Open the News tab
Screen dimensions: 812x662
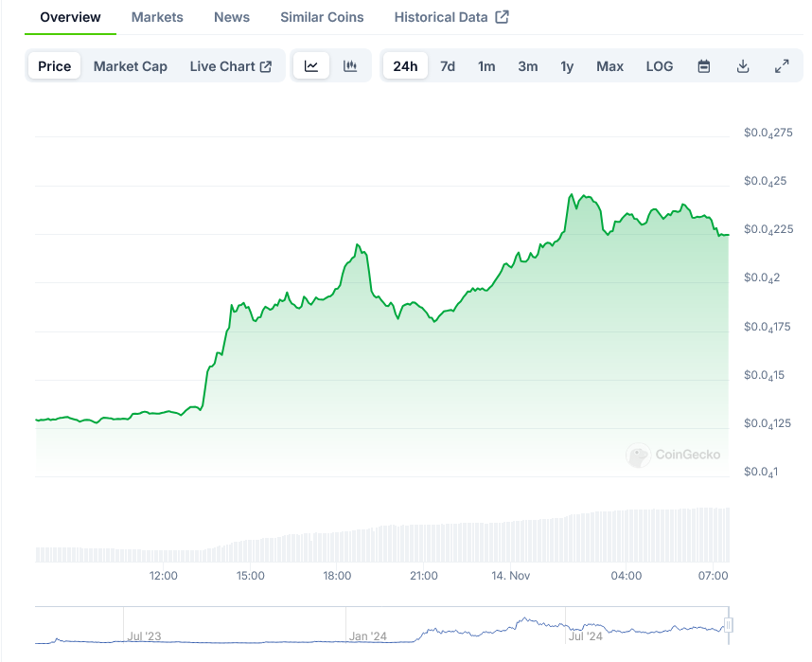tap(232, 17)
